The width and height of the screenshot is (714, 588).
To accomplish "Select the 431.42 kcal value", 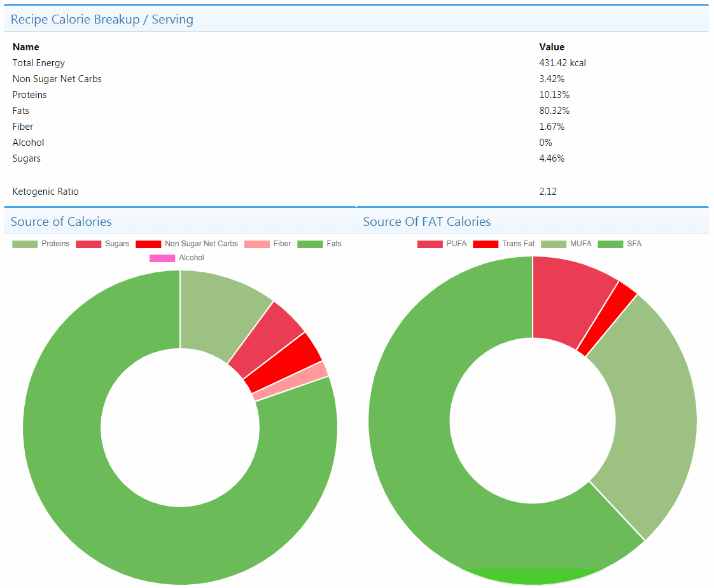I will [563, 63].
